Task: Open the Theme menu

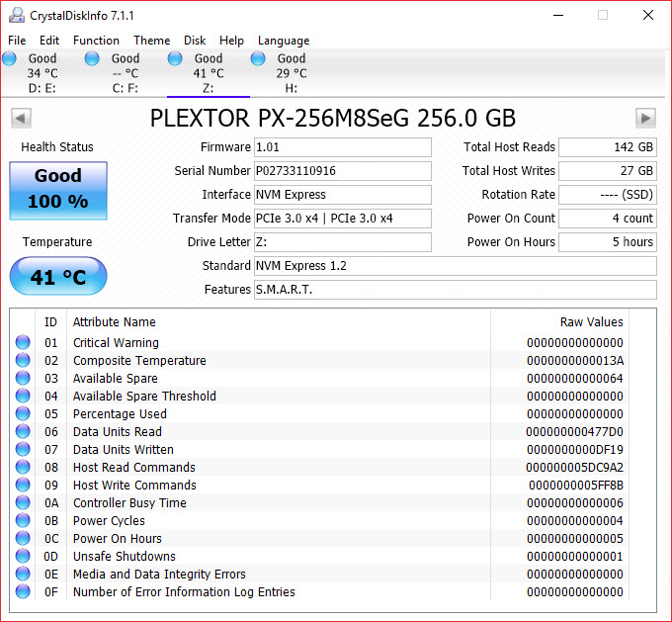Action: coord(152,41)
